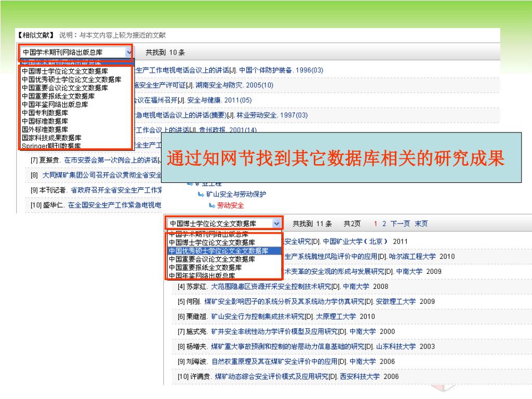Open journal link 林业劳动安全
The image size is (532, 399).
257,115
